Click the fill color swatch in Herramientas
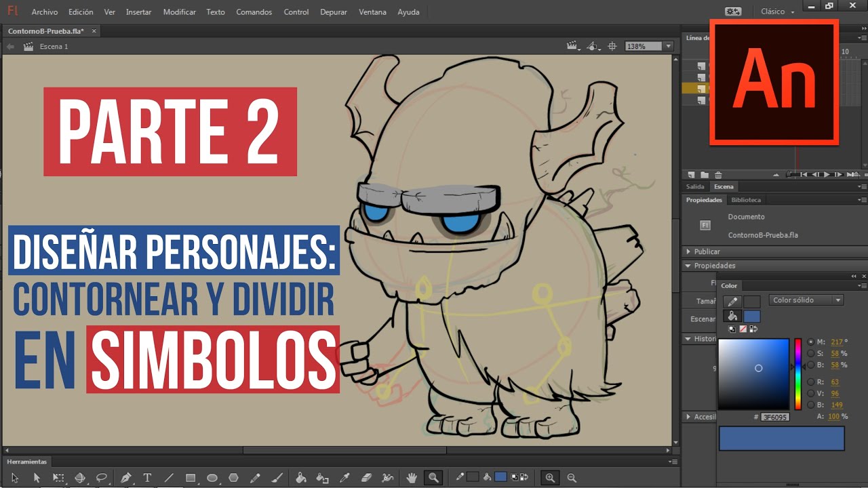The image size is (868, 488). [500, 477]
